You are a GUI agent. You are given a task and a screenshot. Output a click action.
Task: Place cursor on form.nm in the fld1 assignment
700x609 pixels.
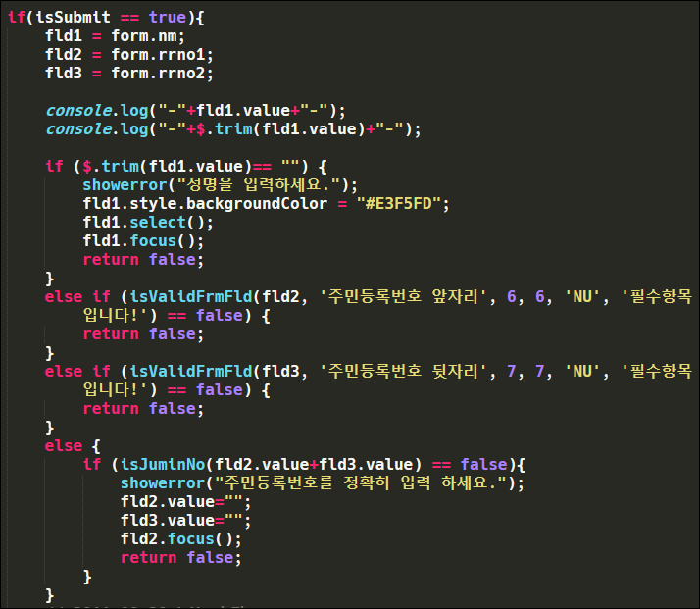click(x=144, y=35)
